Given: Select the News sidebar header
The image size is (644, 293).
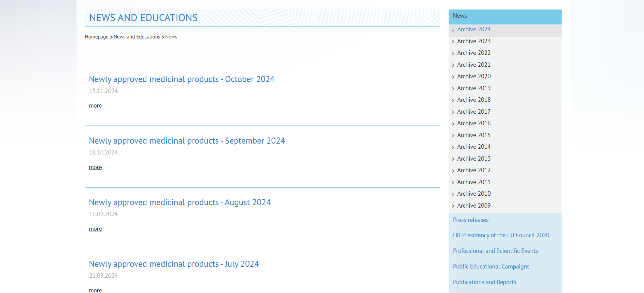Looking at the screenshot, I should point(460,16).
